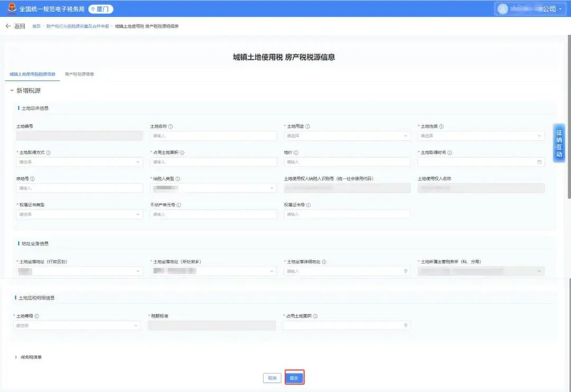Open 首页 breadcrumb link
Viewport: 571px width, 392px height.
click(x=36, y=26)
